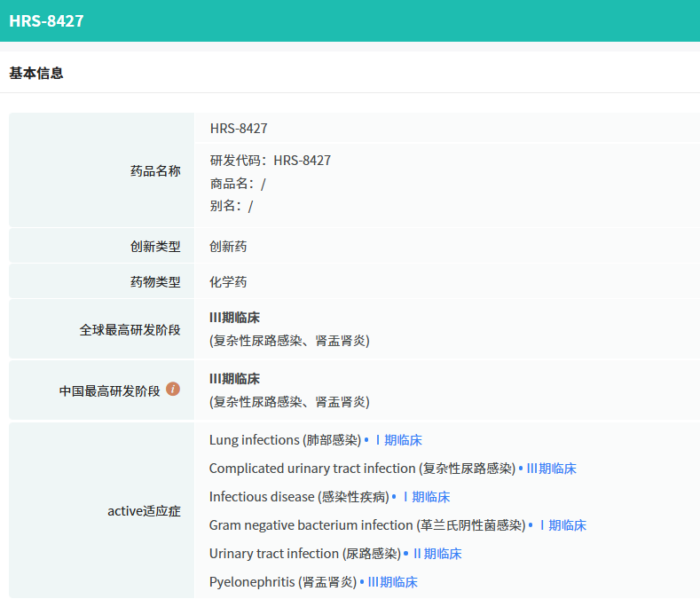Open the Ⅰ期临床 link for Lung infections
Screen dimensions: 700x599
click(x=397, y=440)
